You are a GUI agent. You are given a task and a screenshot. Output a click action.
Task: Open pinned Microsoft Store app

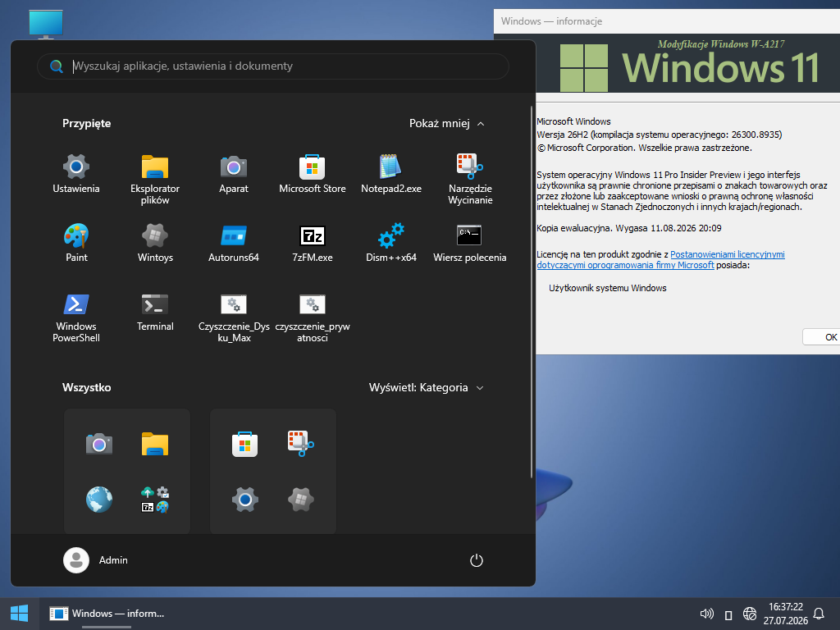[313, 174]
